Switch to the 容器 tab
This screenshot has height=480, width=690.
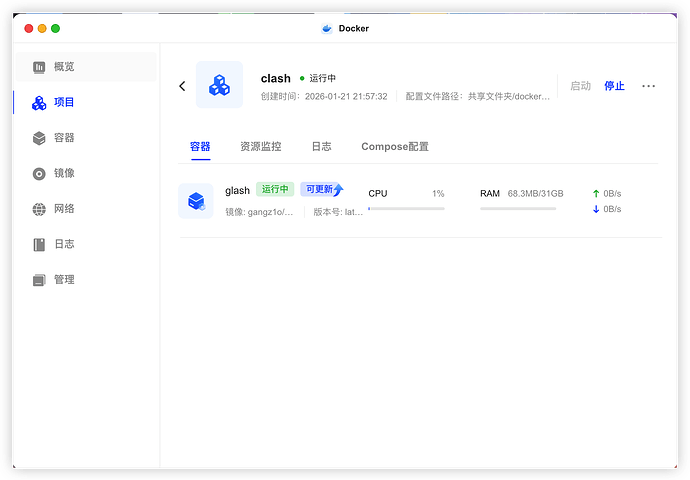tap(200, 147)
